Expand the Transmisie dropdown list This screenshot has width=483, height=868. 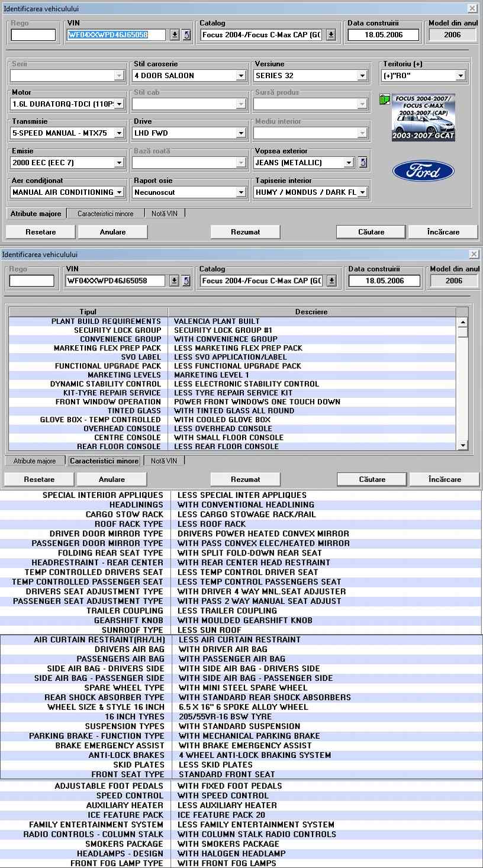tap(119, 133)
